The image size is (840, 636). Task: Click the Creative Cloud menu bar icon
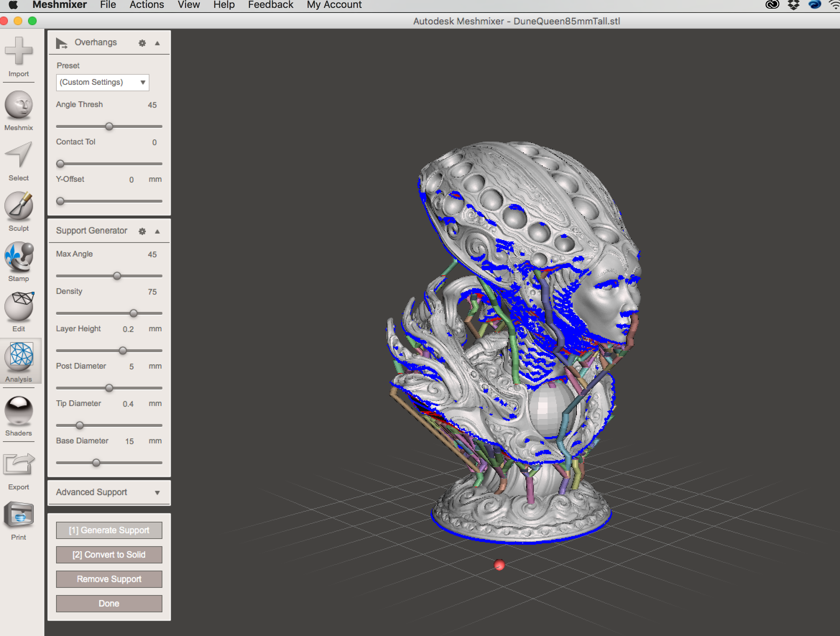coord(772,5)
